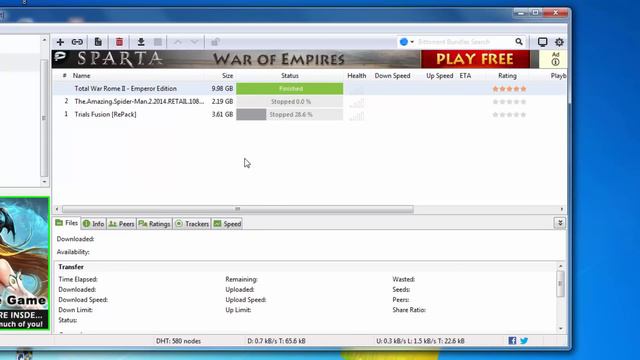Click the game advertisement image in sidebar

point(24,263)
